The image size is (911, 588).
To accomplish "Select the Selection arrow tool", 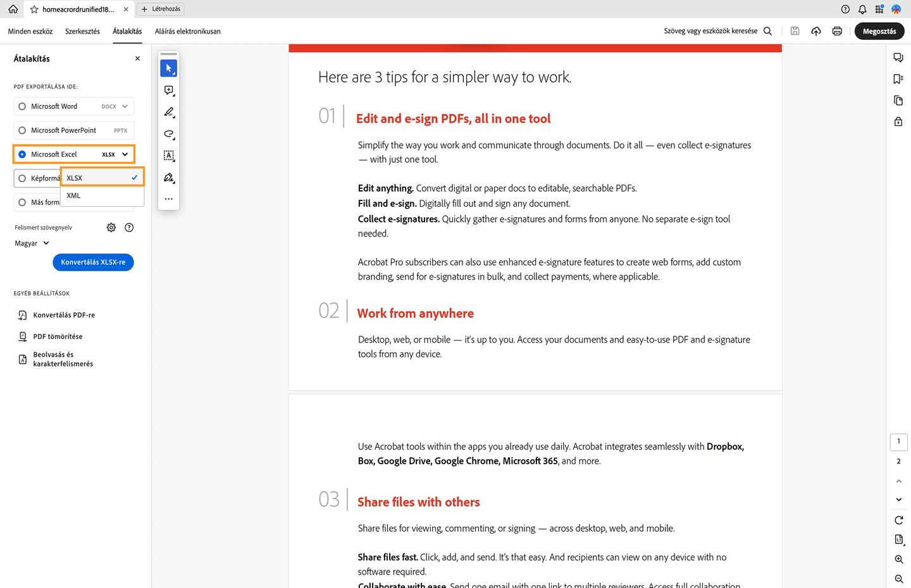I will tap(168, 68).
